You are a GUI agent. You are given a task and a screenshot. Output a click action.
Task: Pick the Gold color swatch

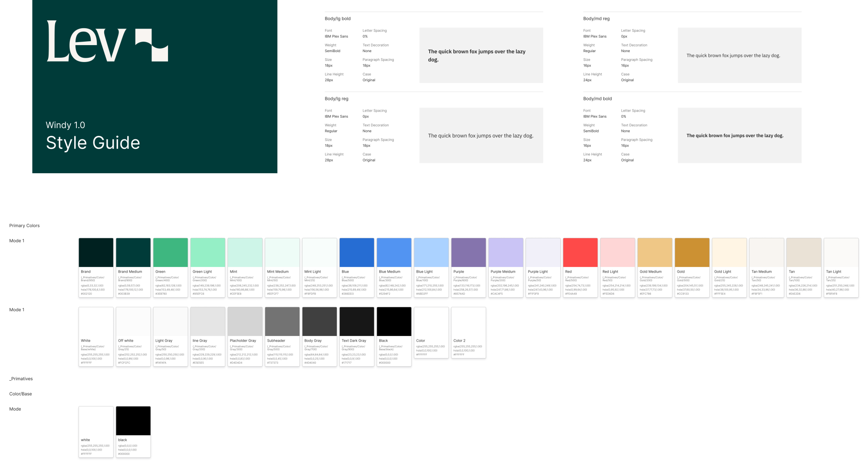pos(692,253)
